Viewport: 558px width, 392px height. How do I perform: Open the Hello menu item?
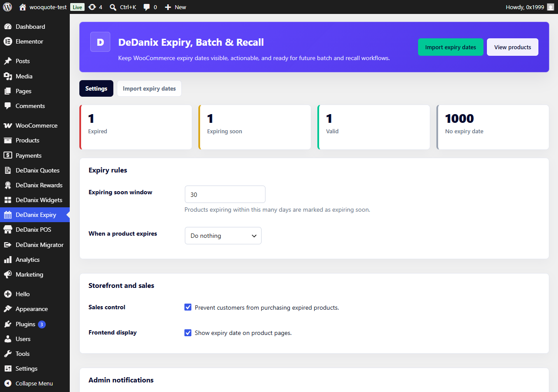click(x=35, y=294)
